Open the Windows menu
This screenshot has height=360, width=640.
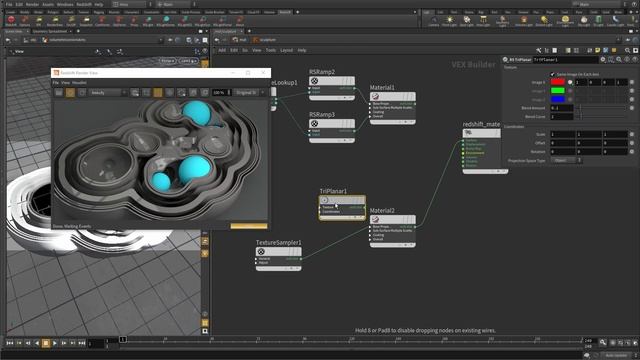click(x=65, y=4)
